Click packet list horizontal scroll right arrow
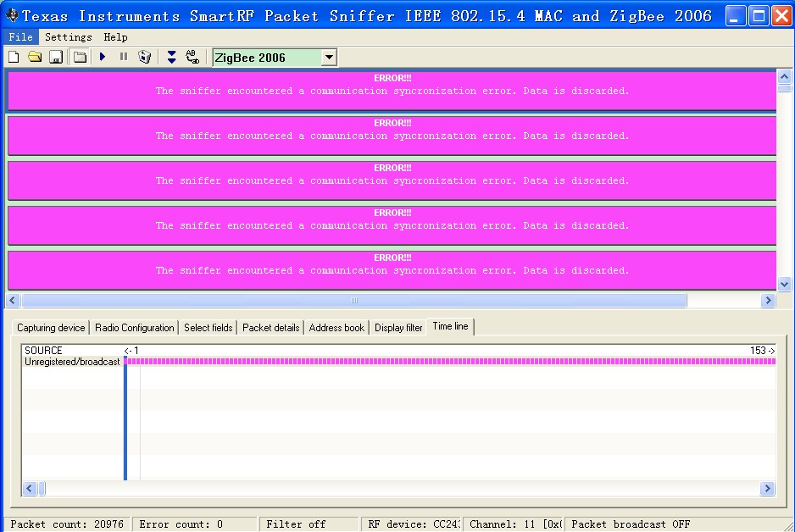Screen dimensions: 795x532 click(768, 301)
